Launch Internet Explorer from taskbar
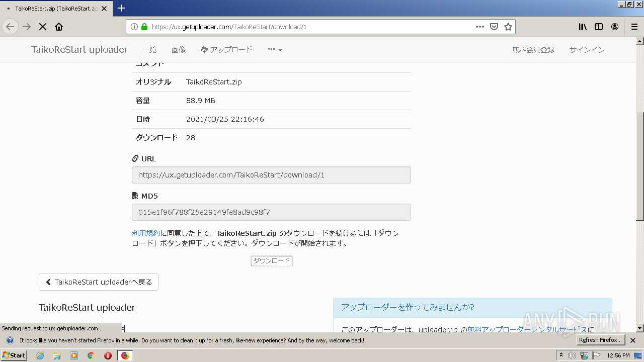The image size is (644, 362). coord(40,355)
